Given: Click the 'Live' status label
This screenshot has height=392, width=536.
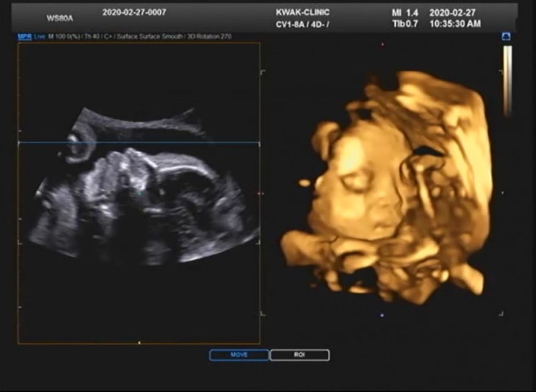Looking at the screenshot, I should coord(39,37).
